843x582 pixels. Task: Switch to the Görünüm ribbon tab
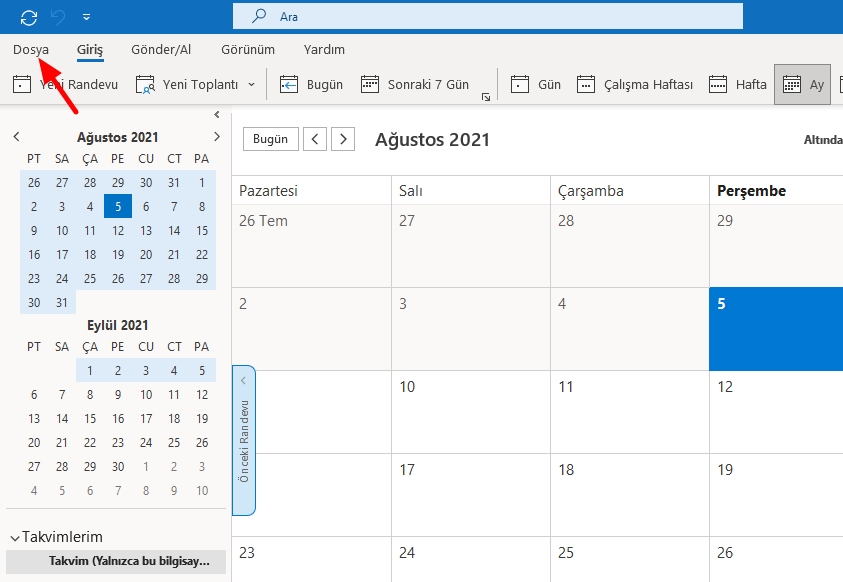pyautogui.click(x=249, y=49)
